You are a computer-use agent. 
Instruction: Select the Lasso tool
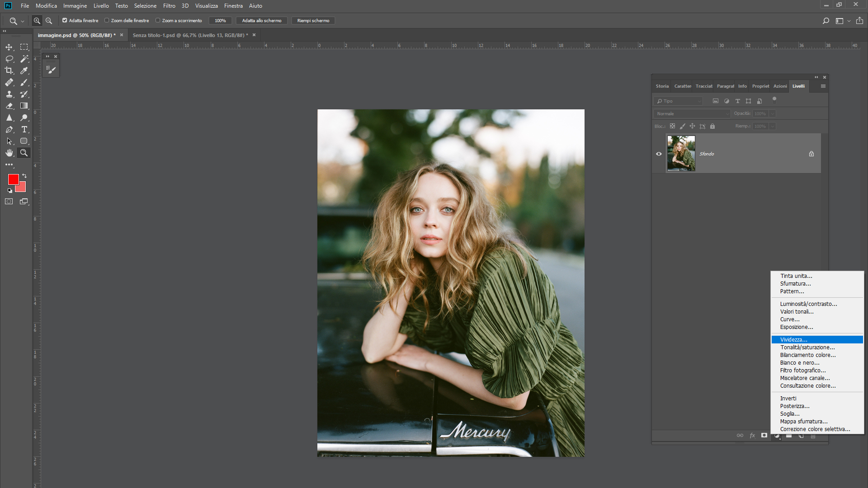[x=9, y=59]
